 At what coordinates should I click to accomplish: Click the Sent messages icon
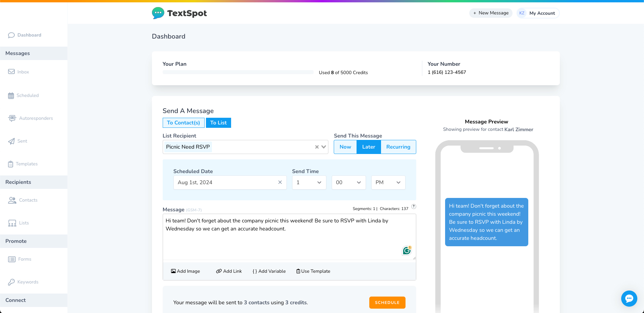12,141
